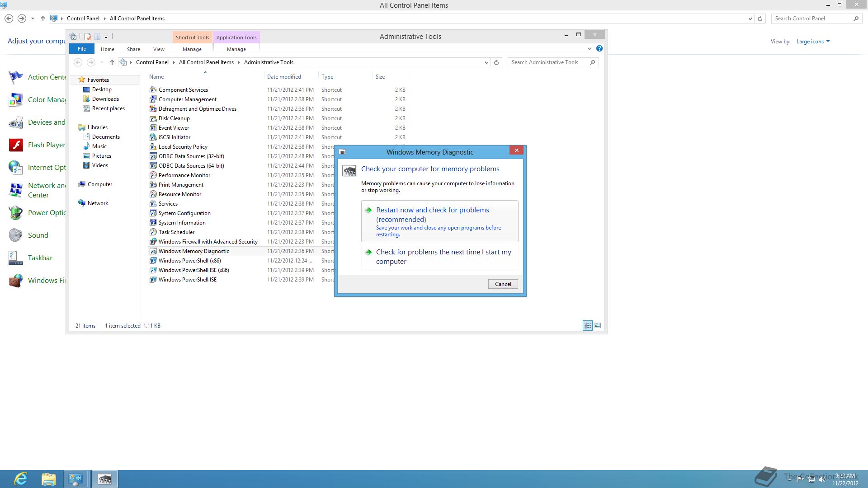Open recent locations dropdown in Administrative Tools window
Viewport: 868px width, 488px height.
point(102,62)
